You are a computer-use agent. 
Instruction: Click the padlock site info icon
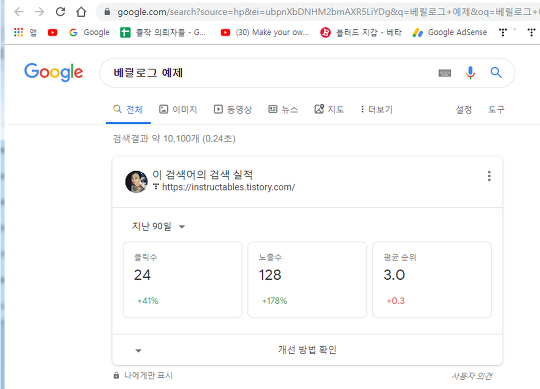click(x=107, y=12)
